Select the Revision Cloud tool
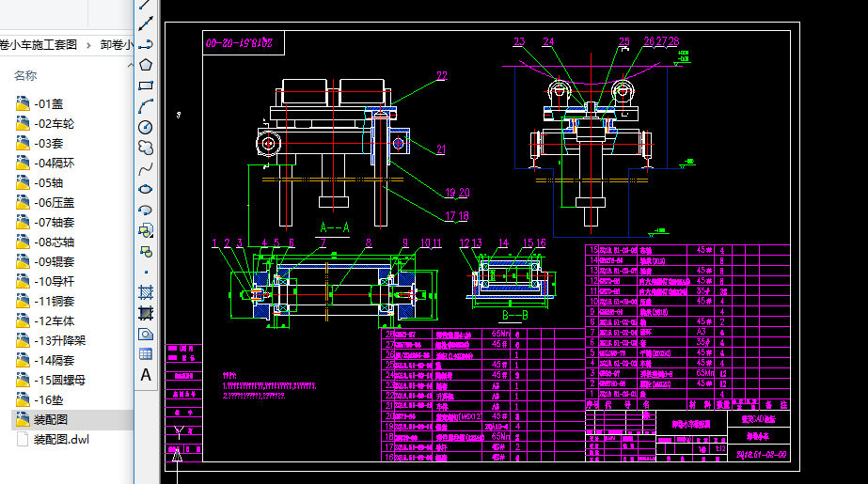The image size is (868, 484). point(146,148)
